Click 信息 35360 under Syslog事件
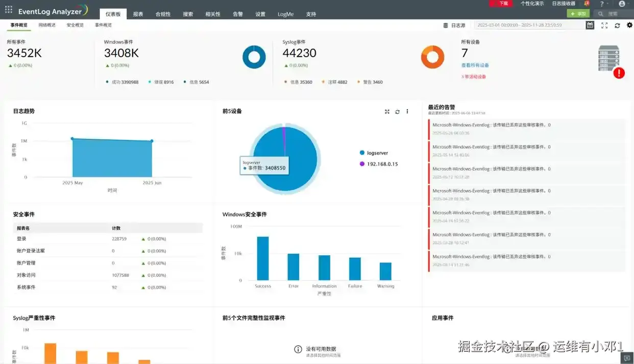 click(x=299, y=82)
